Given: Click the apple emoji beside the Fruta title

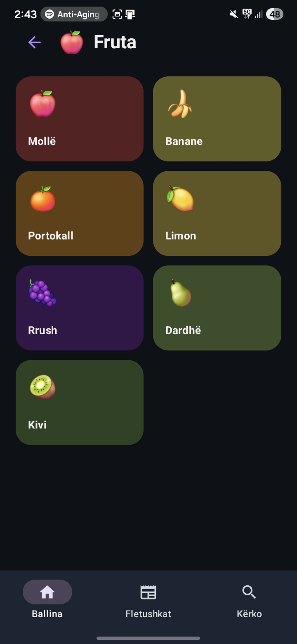Looking at the screenshot, I should [72, 42].
